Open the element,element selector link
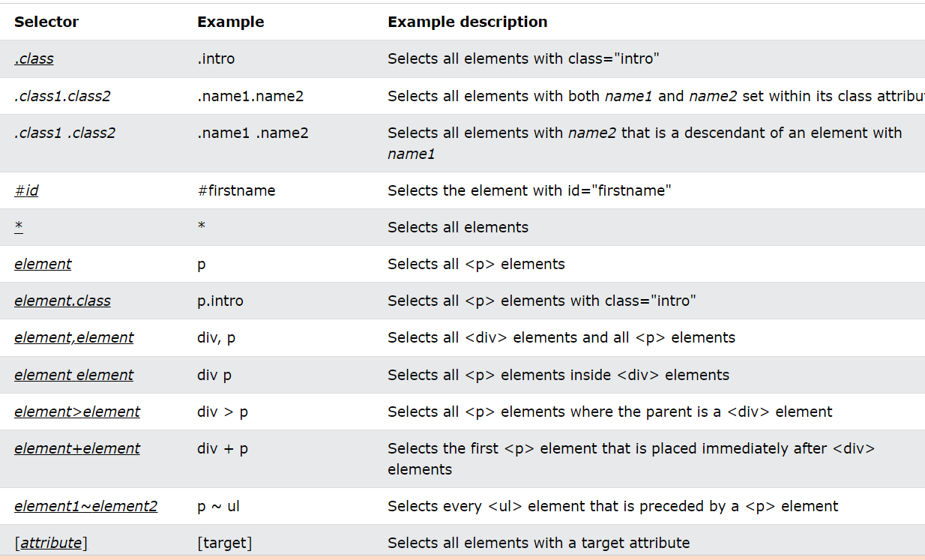The height and width of the screenshot is (560, 925). [x=73, y=337]
